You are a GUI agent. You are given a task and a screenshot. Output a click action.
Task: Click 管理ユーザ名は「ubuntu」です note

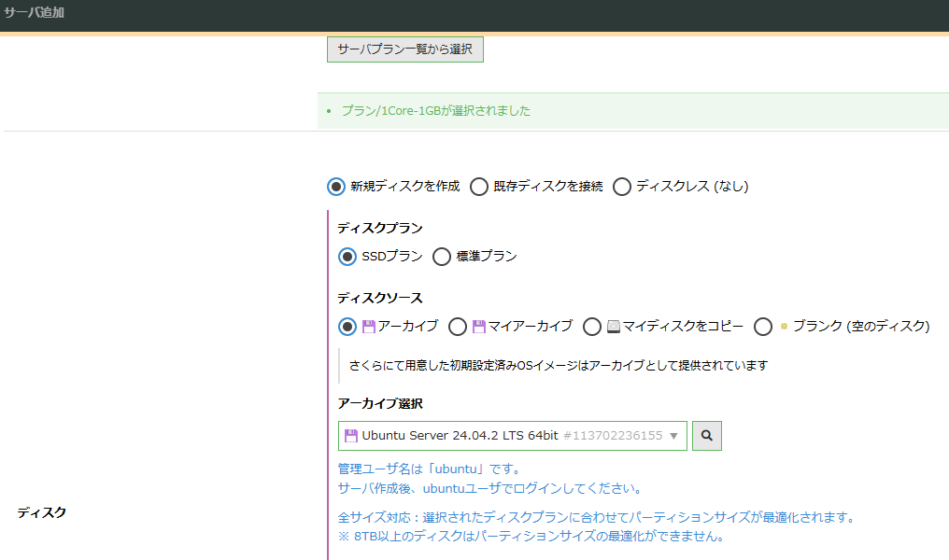tap(429, 469)
